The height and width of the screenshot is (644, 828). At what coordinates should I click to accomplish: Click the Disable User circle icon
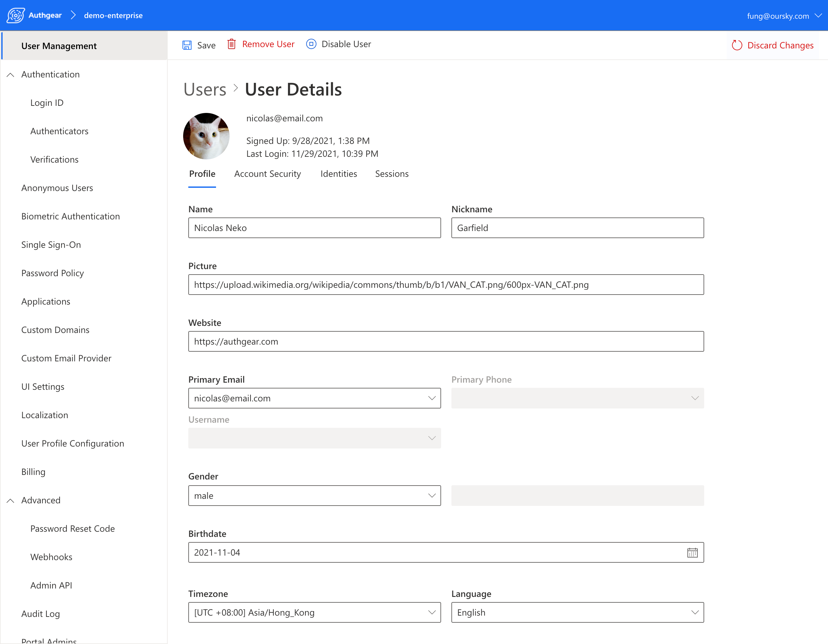pos(311,44)
